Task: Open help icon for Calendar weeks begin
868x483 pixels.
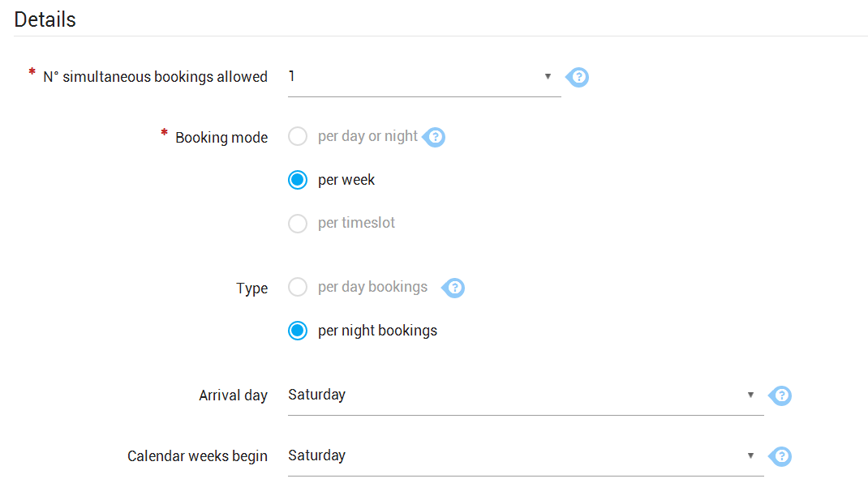Action: pos(780,456)
